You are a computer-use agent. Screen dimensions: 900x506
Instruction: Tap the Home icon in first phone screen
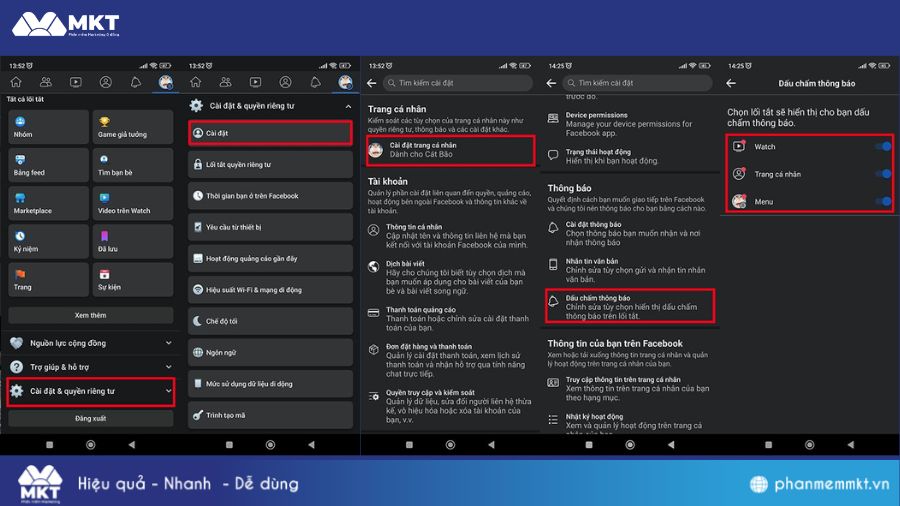[16, 82]
